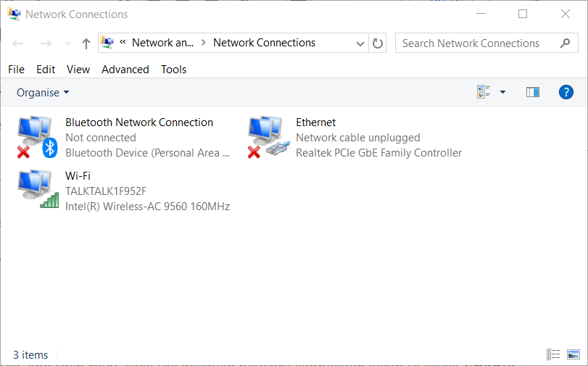Open the Help question mark button
The height and width of the screenshot is (366, 588).
click(x=566, y=92)
